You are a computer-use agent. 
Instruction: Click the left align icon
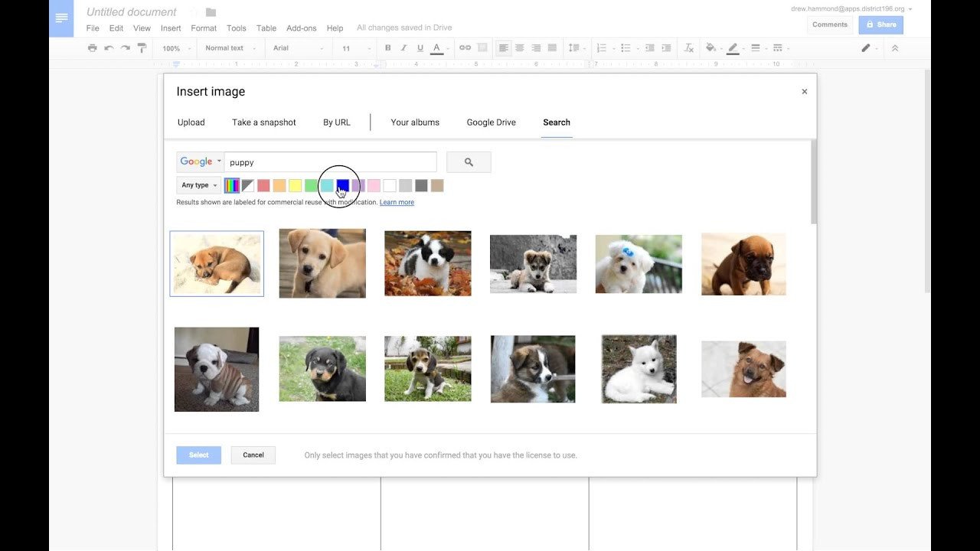(503, 48)
